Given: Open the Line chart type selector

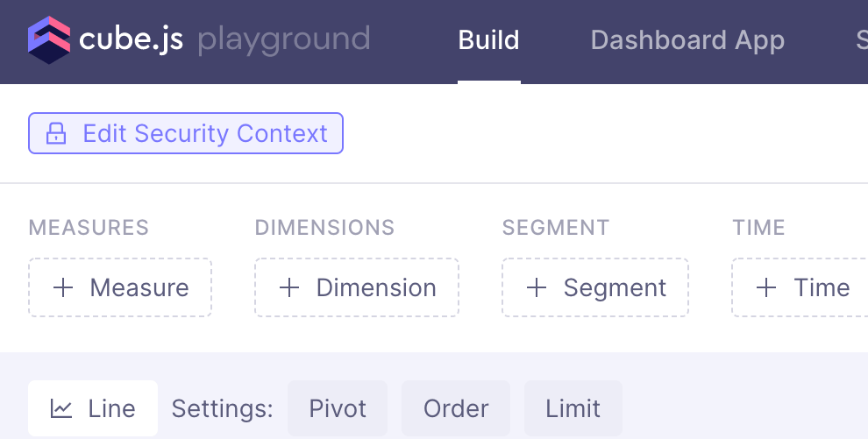Looking at the screenshot, I should pos(93,408).
